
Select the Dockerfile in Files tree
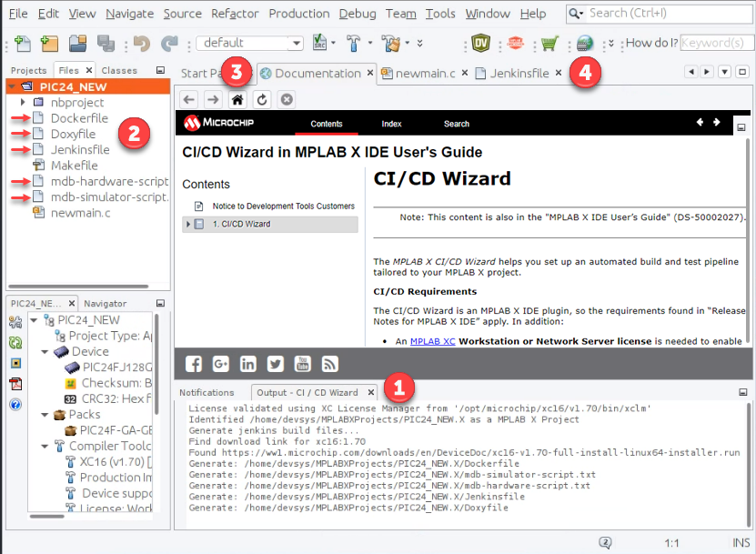click(x=79, y=118)
